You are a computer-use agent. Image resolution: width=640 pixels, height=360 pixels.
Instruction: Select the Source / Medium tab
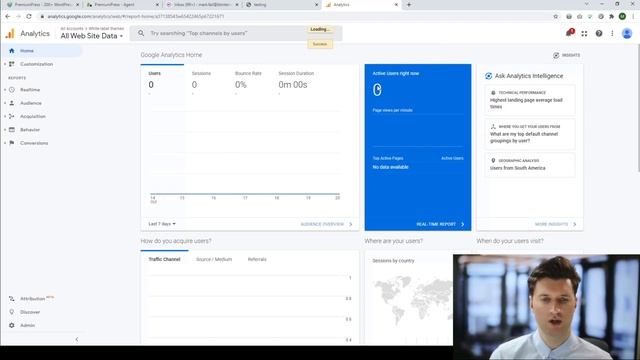pos(214,259)
